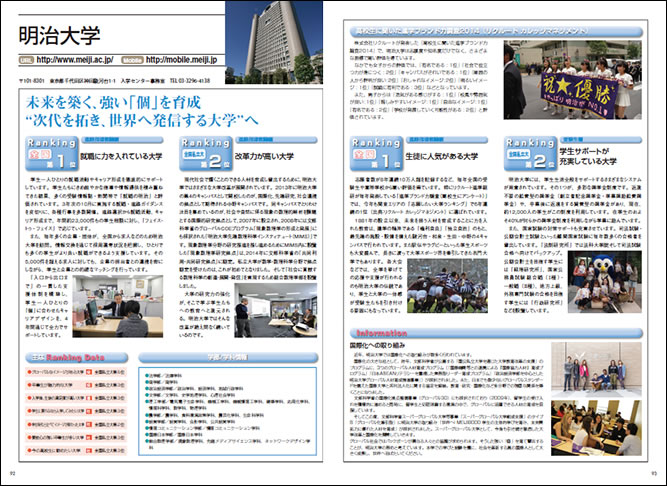667x486 pixels.
Task: Click the heading 改革力が高い大学
Action: 264,156
